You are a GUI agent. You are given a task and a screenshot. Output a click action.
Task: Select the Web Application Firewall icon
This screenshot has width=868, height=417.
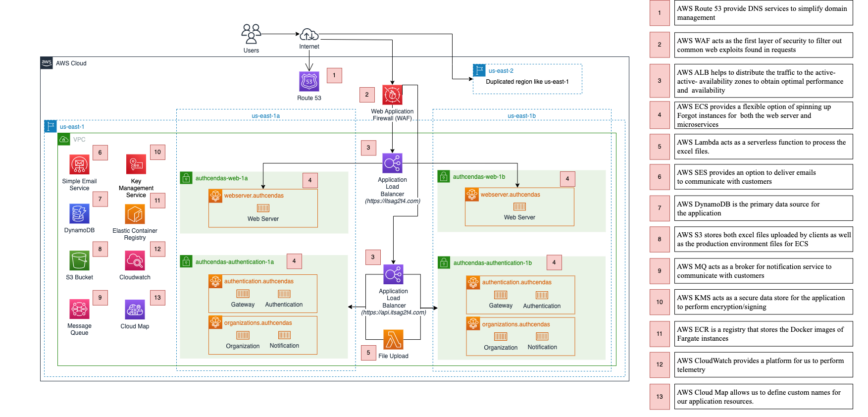pyautogui.click(x=392, y=95)
